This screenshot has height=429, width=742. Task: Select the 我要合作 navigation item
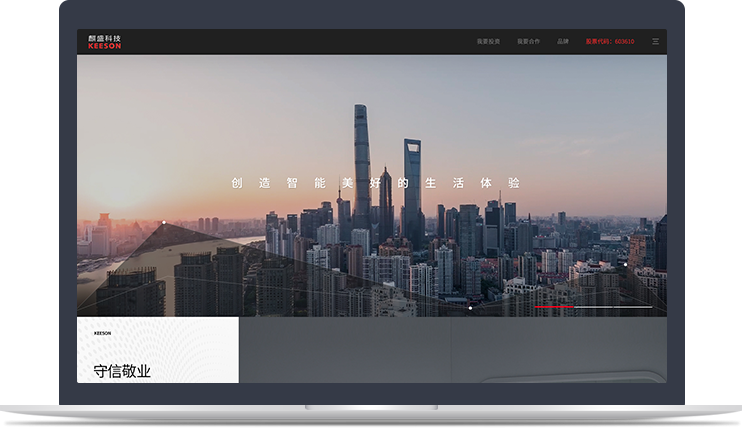point(528,42)
